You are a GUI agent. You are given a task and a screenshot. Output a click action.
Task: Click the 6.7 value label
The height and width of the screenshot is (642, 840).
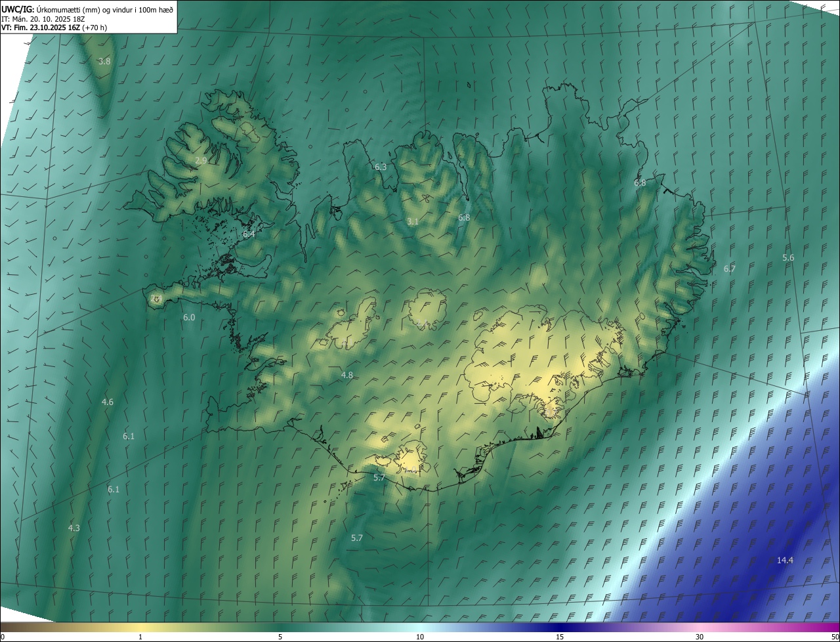point(730,269)
